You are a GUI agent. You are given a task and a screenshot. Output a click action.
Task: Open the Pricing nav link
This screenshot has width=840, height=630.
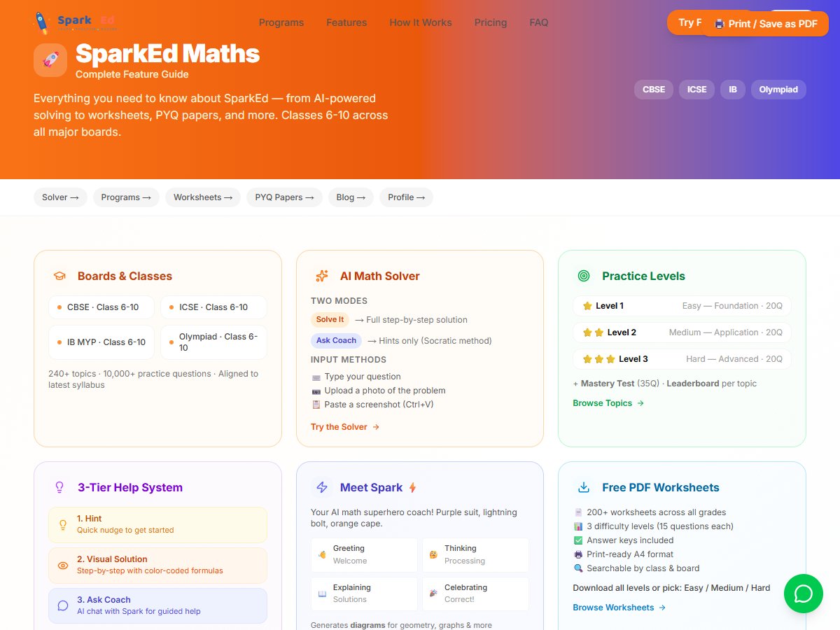tap(491, 22)
